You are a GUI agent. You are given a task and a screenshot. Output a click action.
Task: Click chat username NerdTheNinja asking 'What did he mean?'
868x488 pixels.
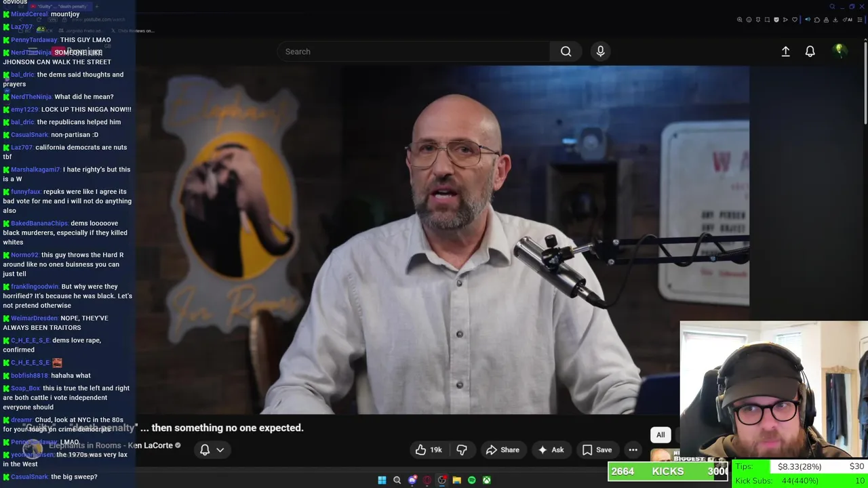tap(31, 97)
